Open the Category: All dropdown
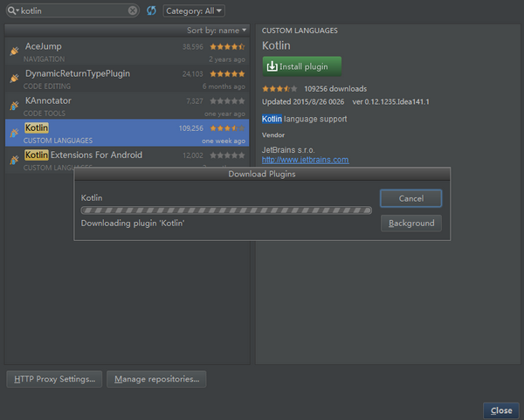The height and width of the screenshot is (420, 524). [194, 10]
